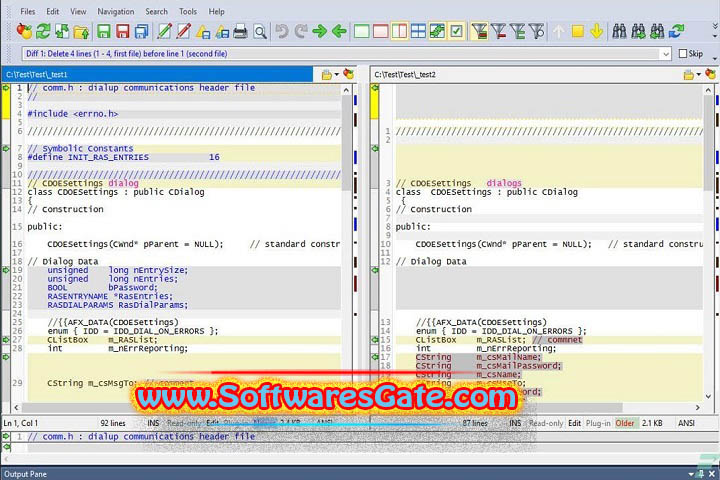Viewport: 720px width, 480px height.
Task: Click the Compare apples icon in toolbar
Action: point(24,31)
